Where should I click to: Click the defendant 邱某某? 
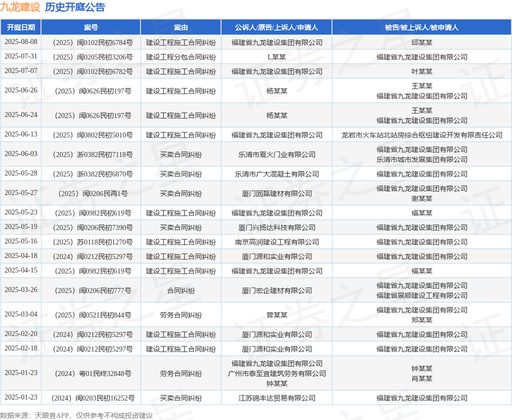421,42
